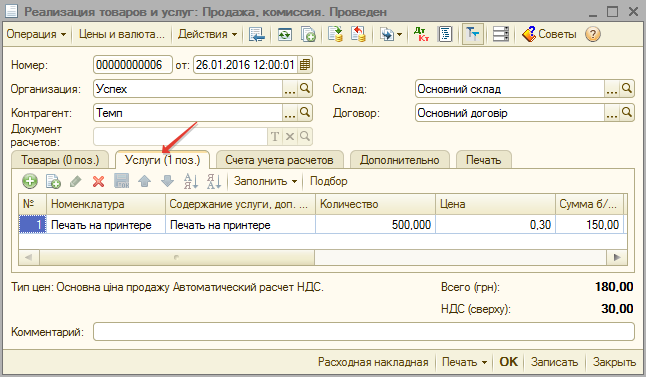Open the Печать dropdown at bottom
The height and width of the screenshot is (377, 646).
[x=464, y=362]
